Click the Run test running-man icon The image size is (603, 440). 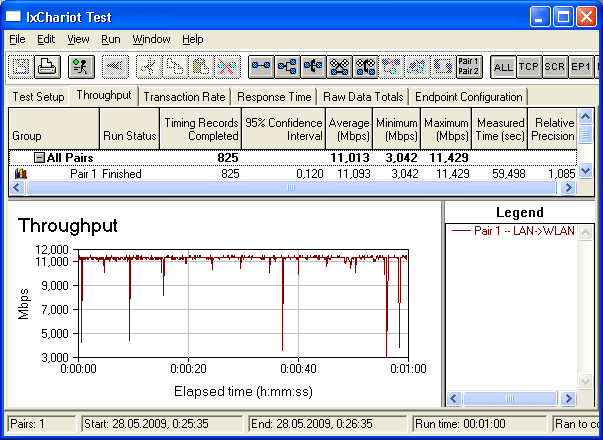coord(82,67)
